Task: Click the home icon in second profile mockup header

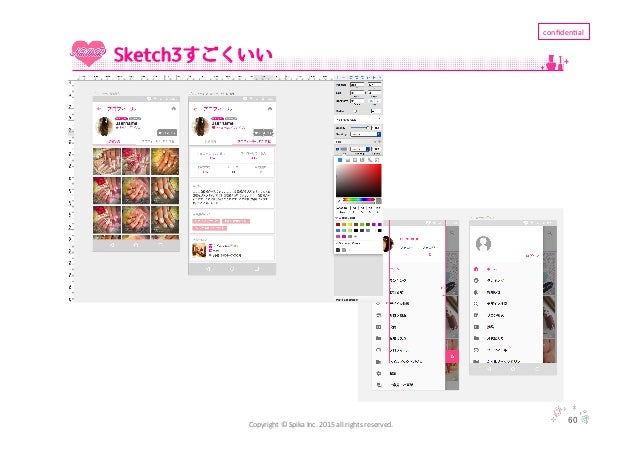Action: coord(270,109)
